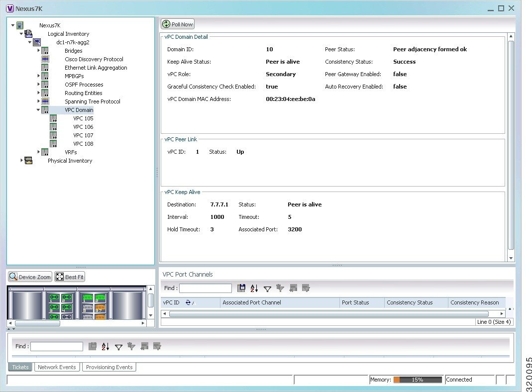Click the VPC 105 tree icon

(54, 118)
